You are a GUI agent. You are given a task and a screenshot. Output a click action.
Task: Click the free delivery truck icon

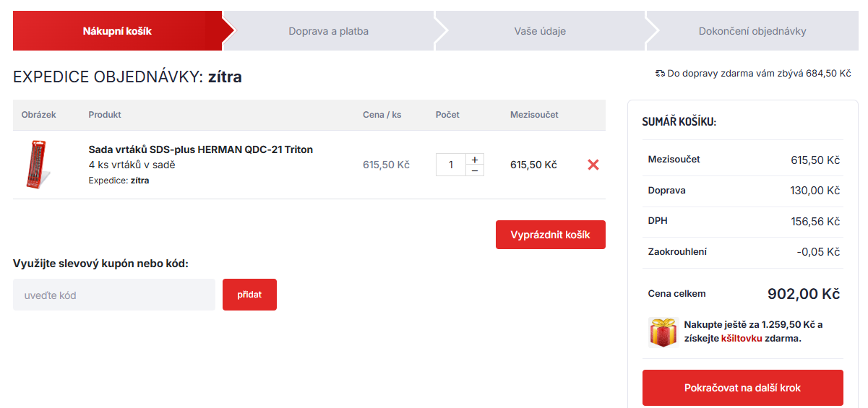pyautogui.click(x=659, y=74)
